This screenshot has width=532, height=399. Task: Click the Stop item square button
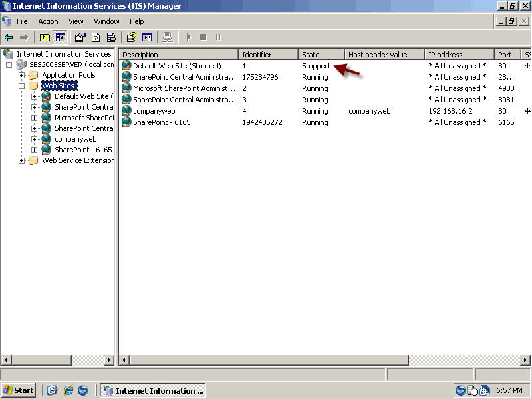tap(203, 37)
